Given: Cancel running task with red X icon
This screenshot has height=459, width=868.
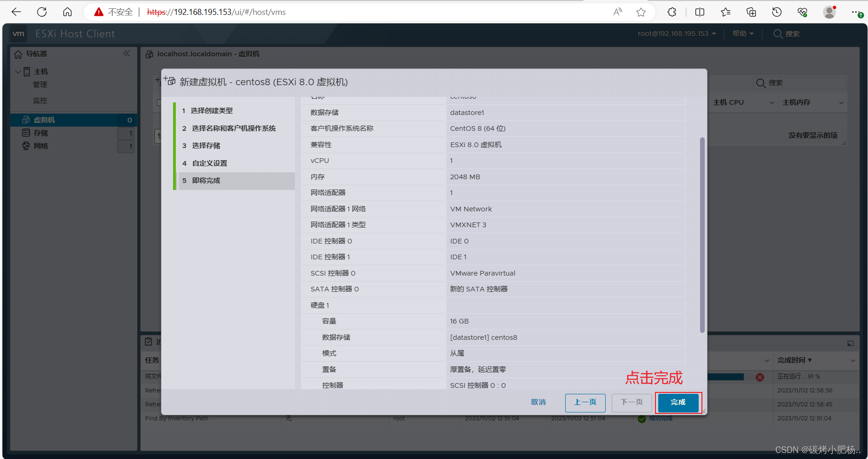Looking at the screenshot, I should (760, 377).
